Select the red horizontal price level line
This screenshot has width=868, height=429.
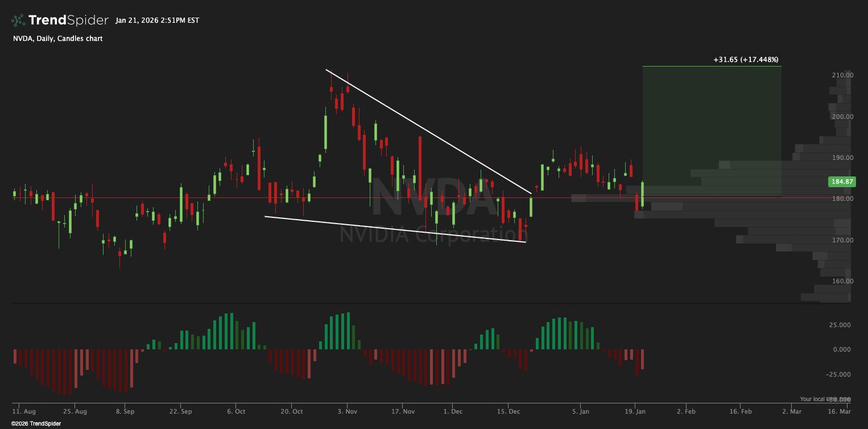(420, 197)
